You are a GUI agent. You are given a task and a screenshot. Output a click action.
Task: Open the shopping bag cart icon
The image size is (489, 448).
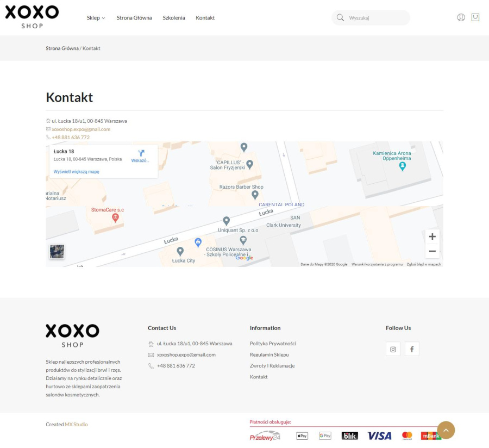[x=475, y=17]
